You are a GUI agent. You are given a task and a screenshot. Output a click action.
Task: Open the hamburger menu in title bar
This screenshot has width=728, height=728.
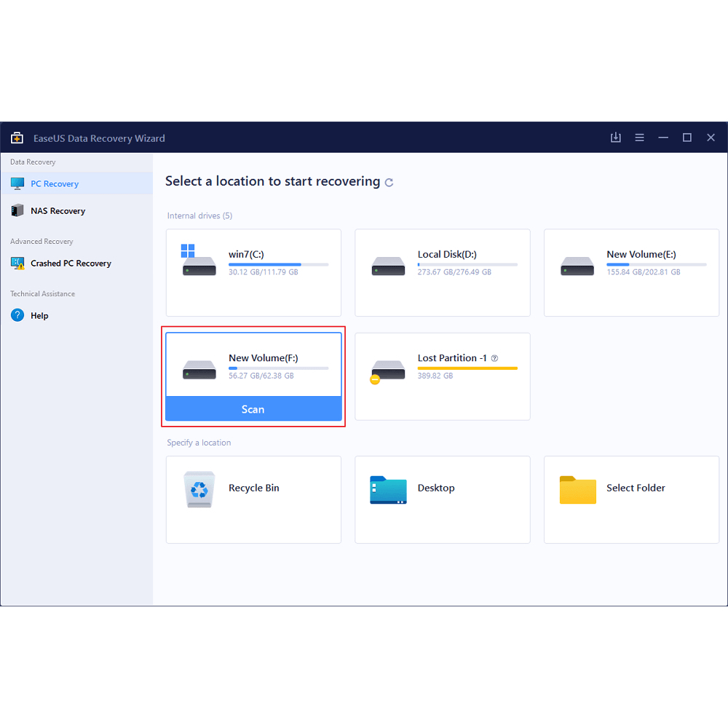coord(639,138)
